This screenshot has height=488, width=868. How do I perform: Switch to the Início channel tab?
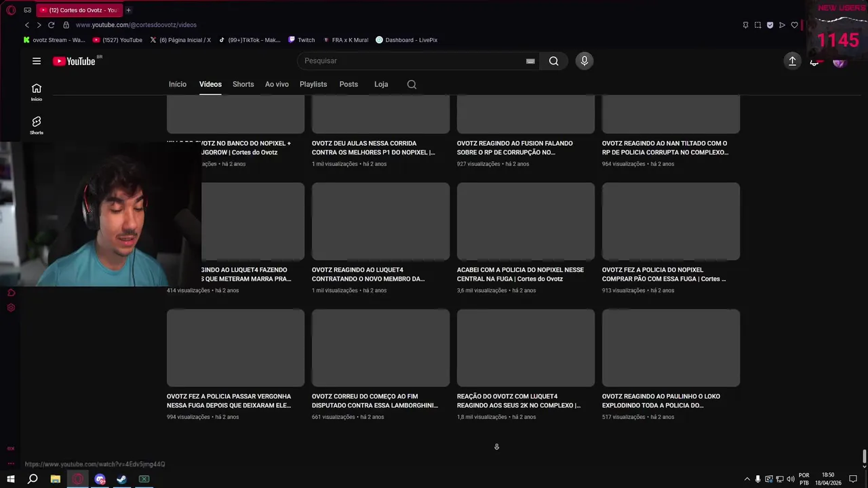pos(178,85)
